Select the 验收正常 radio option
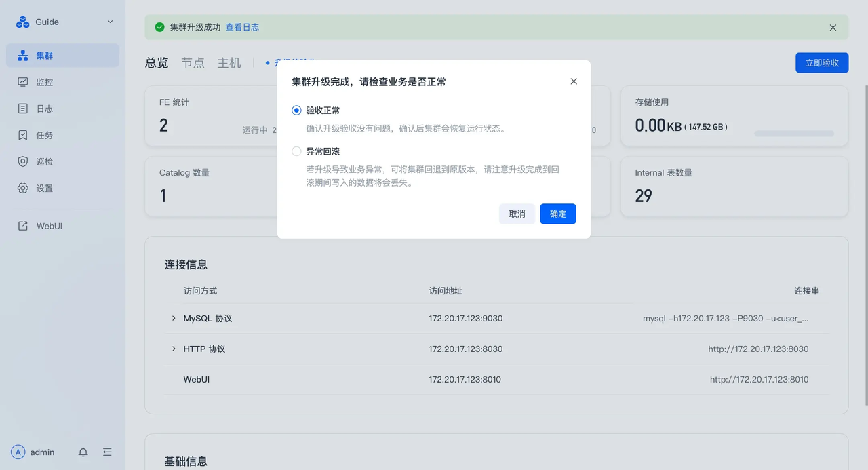 pos(296,110)
